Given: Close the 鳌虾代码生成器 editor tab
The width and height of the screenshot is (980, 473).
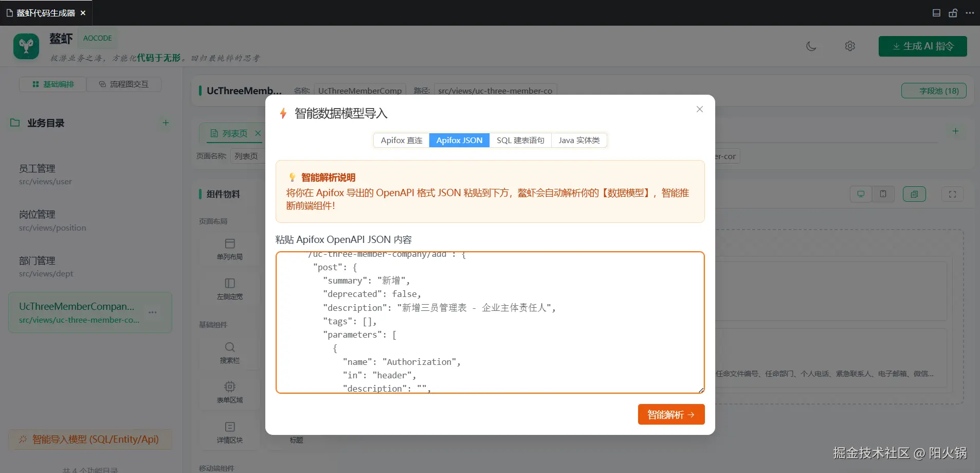Looking at the screenshot, I should tap(83, 13).
